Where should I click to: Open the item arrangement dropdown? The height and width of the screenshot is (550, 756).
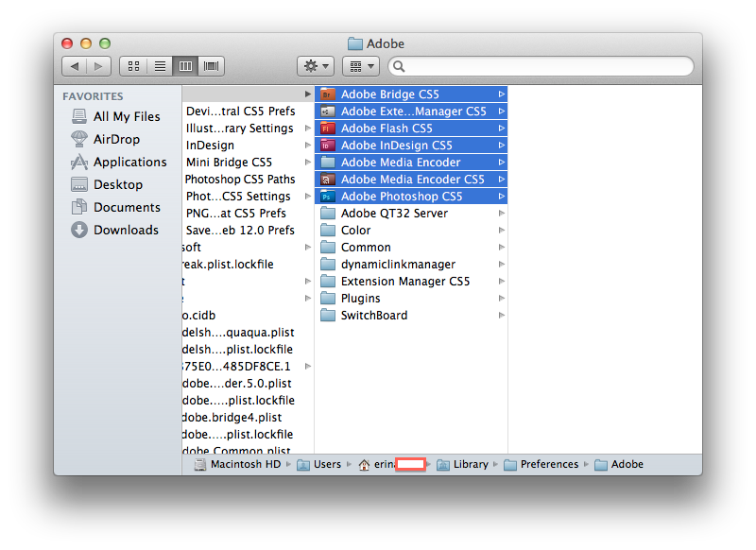(361, 66)
